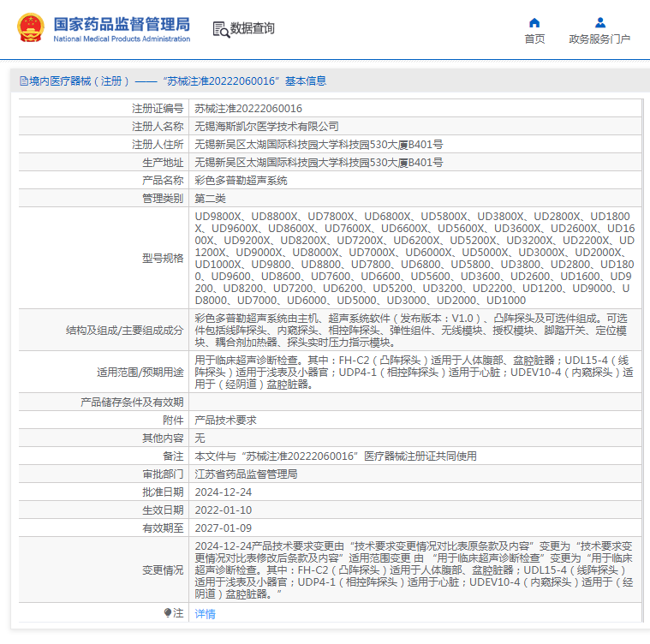Open the 数据查询 text label
The height and width of the screenshot is (644, 650).
coord(253,28)
